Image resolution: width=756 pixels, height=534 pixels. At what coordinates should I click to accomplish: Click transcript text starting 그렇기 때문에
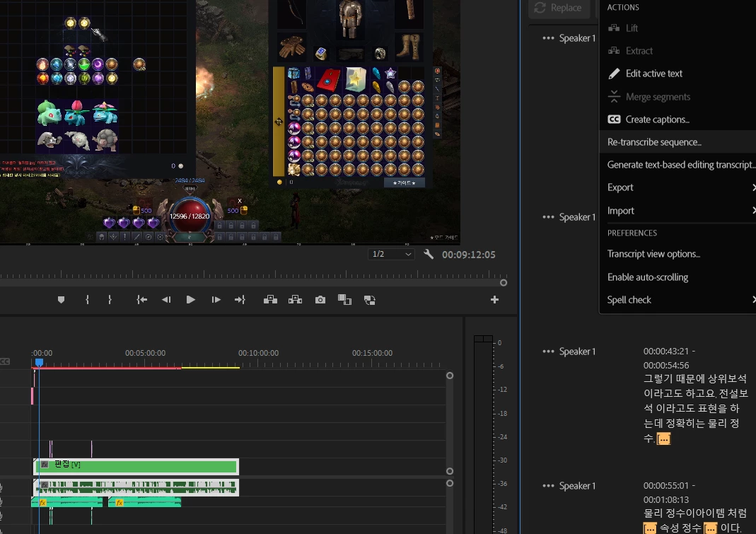click(694, 409)
